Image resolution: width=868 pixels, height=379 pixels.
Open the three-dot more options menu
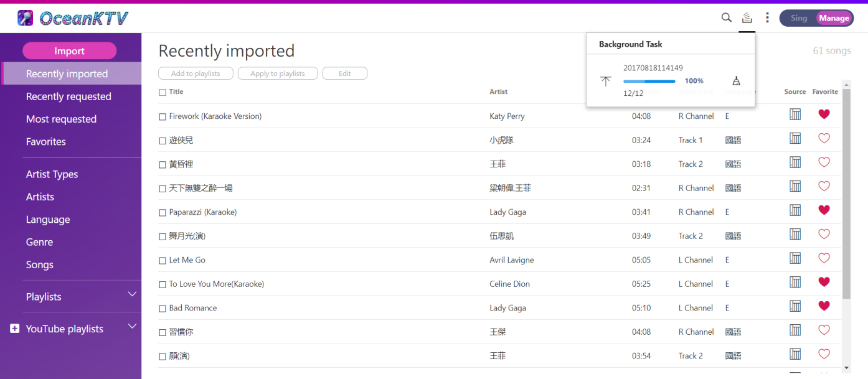[x=767, y=18]
